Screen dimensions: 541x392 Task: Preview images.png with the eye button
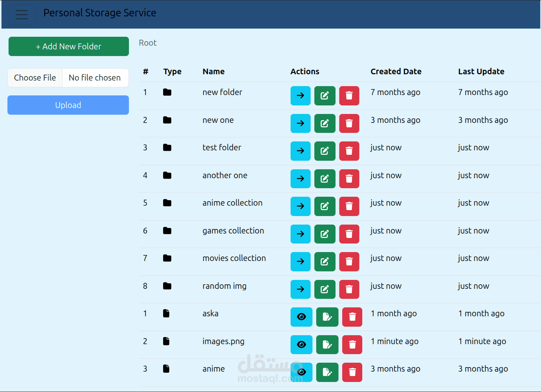(x=301, y=344)
